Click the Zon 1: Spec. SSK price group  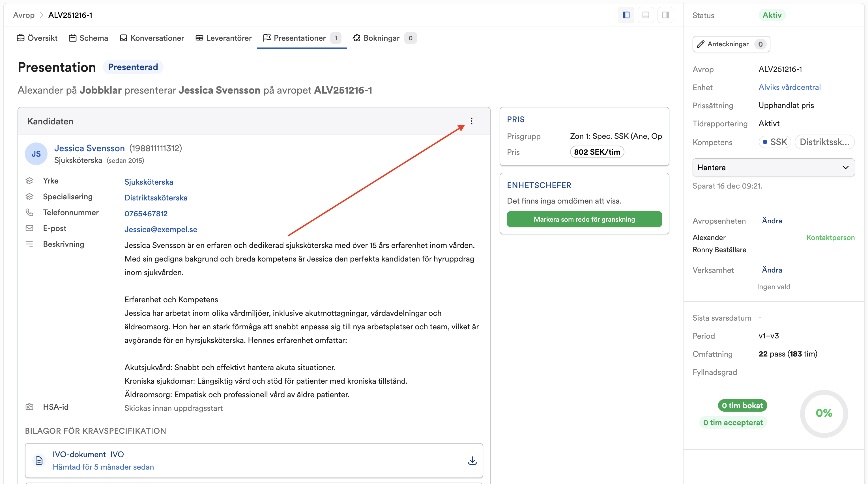[616, 136]
